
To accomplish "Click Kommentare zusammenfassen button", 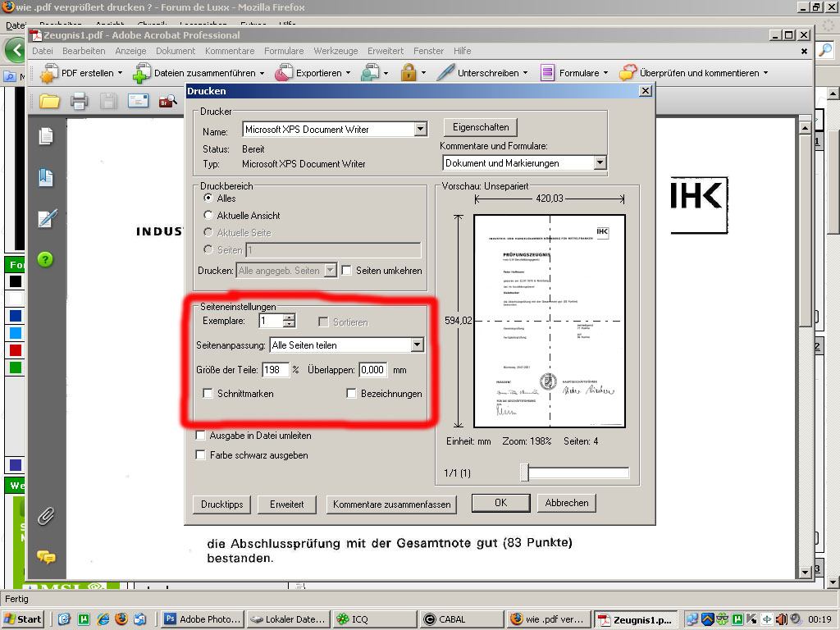I will pos(391,504).
